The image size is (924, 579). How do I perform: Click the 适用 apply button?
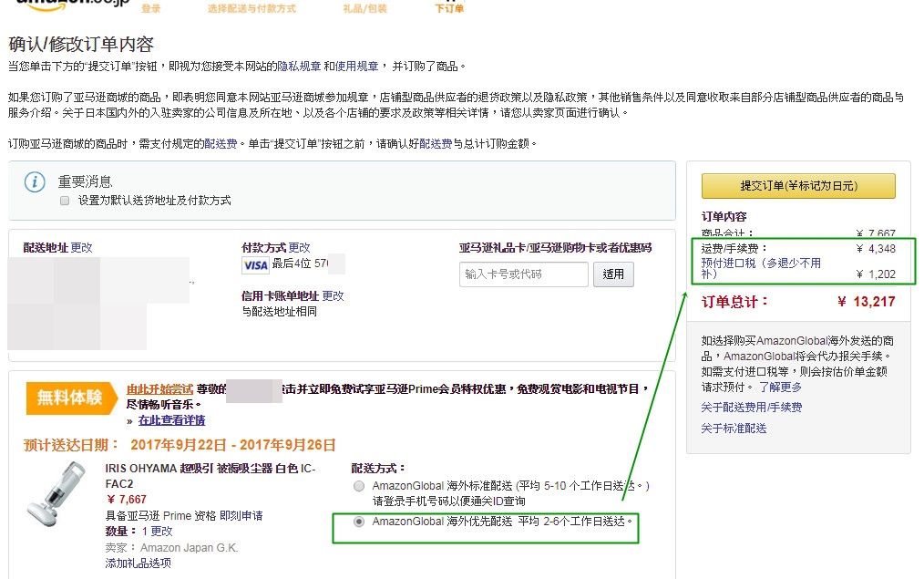[x=613, y=274]
